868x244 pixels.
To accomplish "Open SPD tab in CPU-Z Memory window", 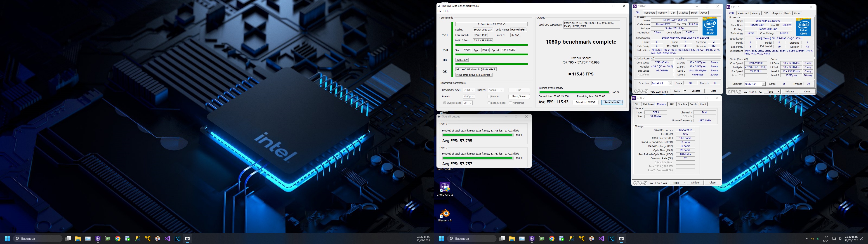I will pos(672,104).
